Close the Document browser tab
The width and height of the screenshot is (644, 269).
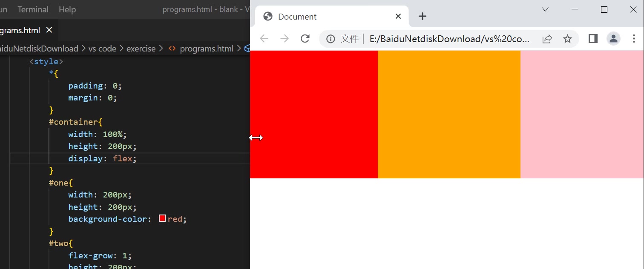pyautogui.click(x=398, y=16)
